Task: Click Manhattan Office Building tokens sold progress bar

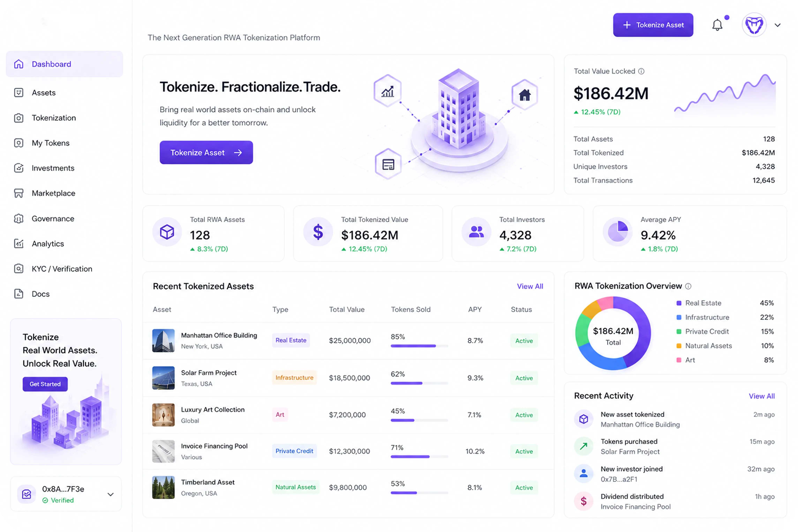Action: [x=419, y=346]
